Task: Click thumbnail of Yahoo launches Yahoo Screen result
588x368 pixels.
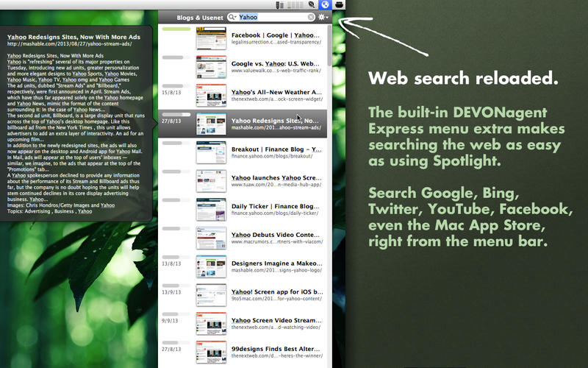Action: pos(211,181)
